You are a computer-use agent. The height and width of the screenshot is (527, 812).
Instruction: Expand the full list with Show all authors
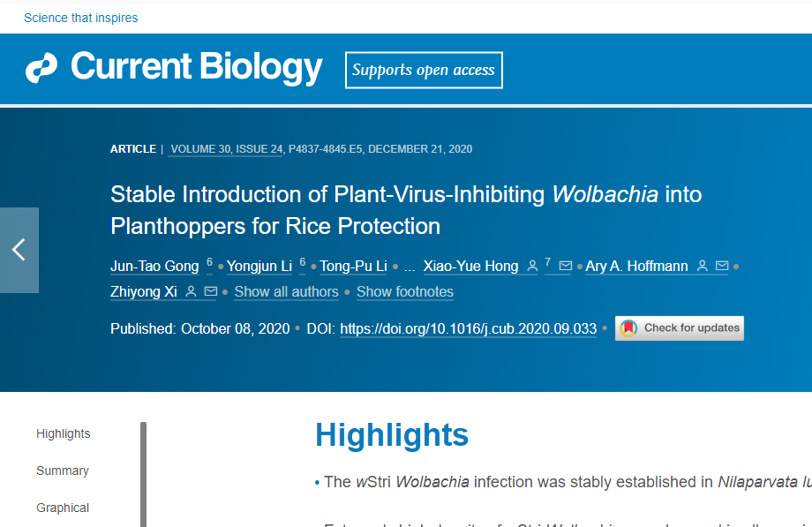(x=286, y=291)
